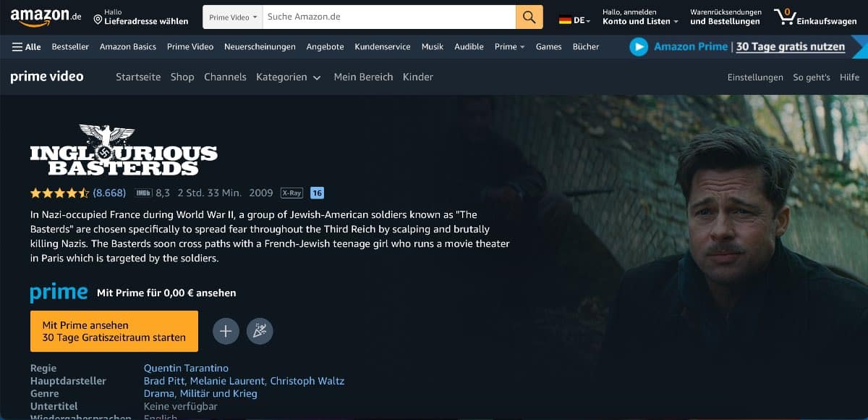
Task: Click the Inglourious Basterds title logo
Action: pyautogui.click(x=124, y=151)
